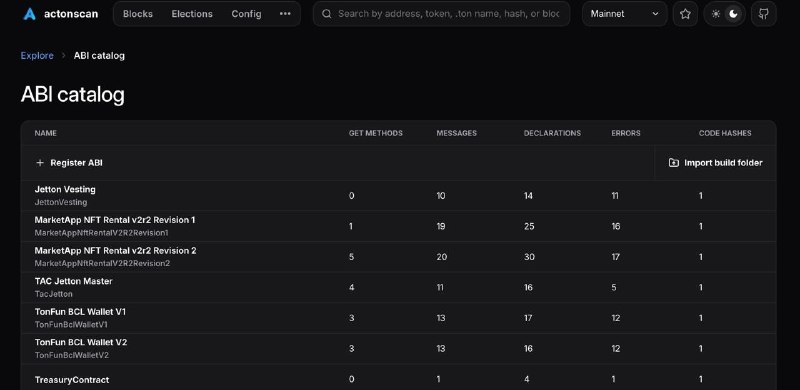Image resolution: width=800 pixels, height=390 pixels.
Task: Expand the Mainnet network dropdown
Action: (x=624, y=14)
